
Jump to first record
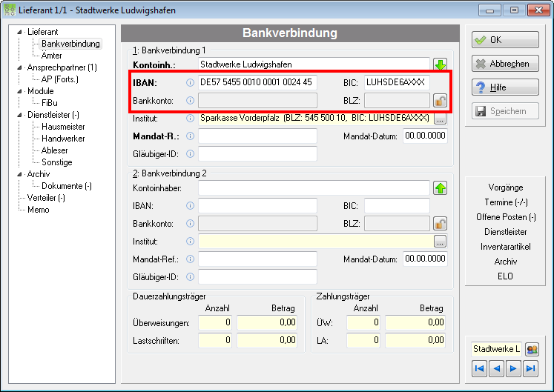(479, 369)
